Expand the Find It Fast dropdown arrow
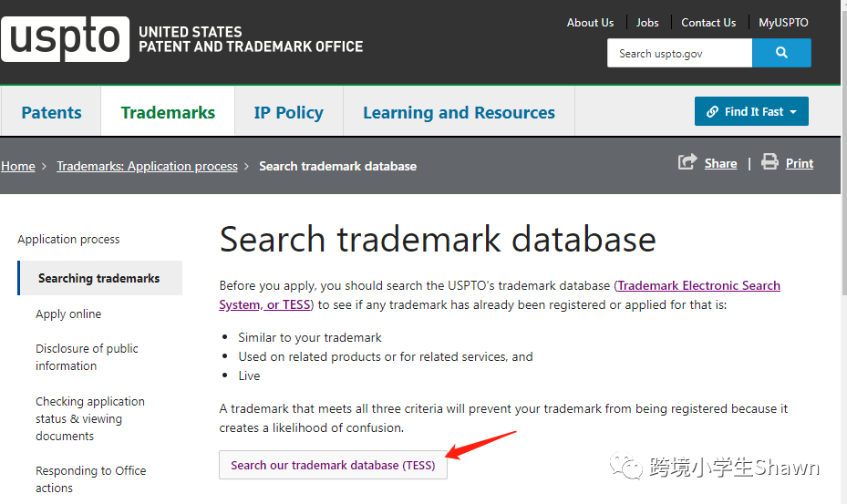Viewport: 847px width, 504px height. (x=793, y=112)
